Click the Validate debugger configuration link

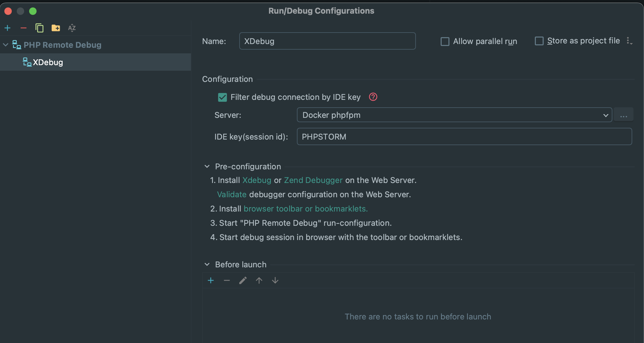[x=232, y=195]
